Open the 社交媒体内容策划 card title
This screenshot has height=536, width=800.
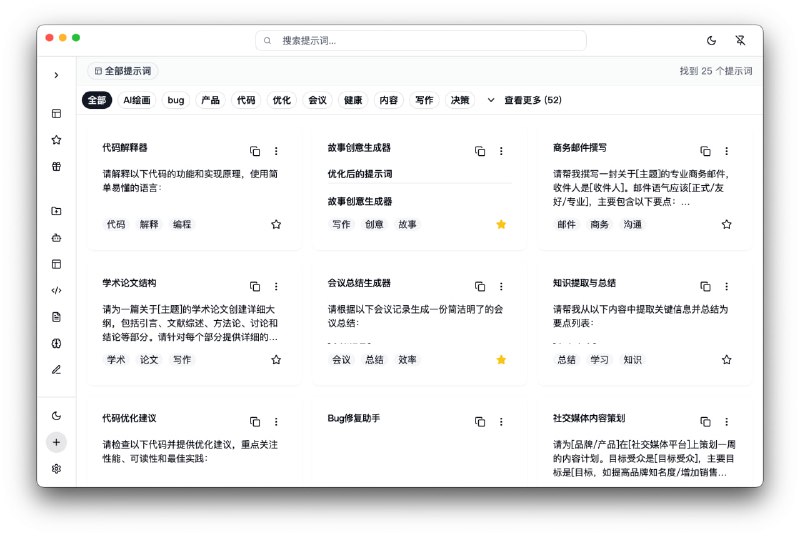coord(589,418)
